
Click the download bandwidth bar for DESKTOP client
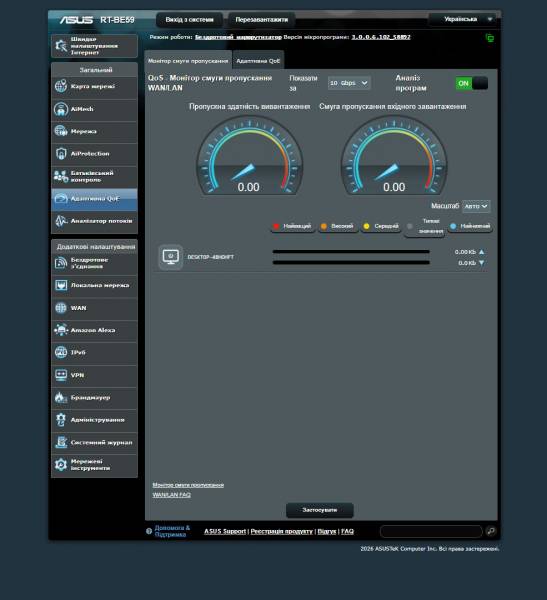click(x=351, y=262)
